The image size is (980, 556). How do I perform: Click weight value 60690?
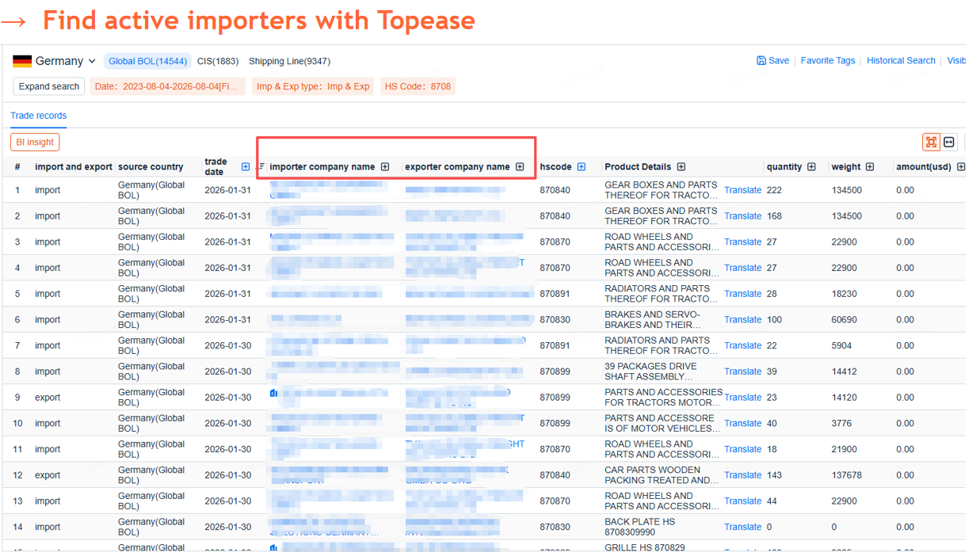point(845,320)
